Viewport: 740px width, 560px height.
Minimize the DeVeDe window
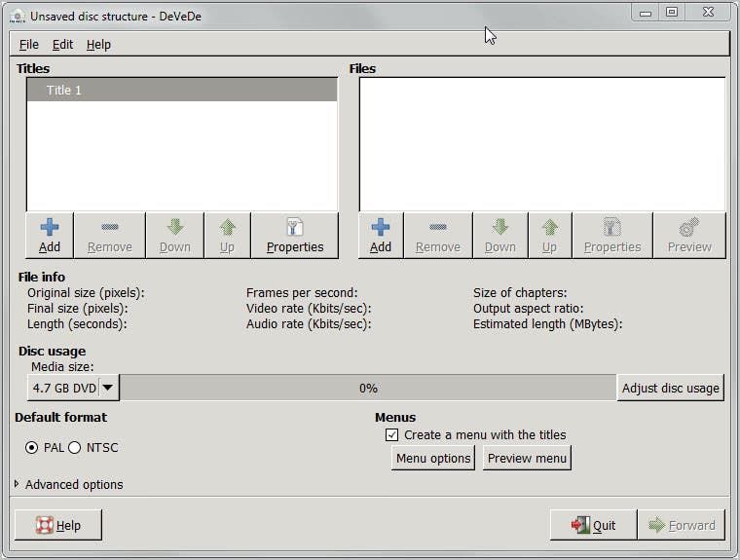coord(646,13)
